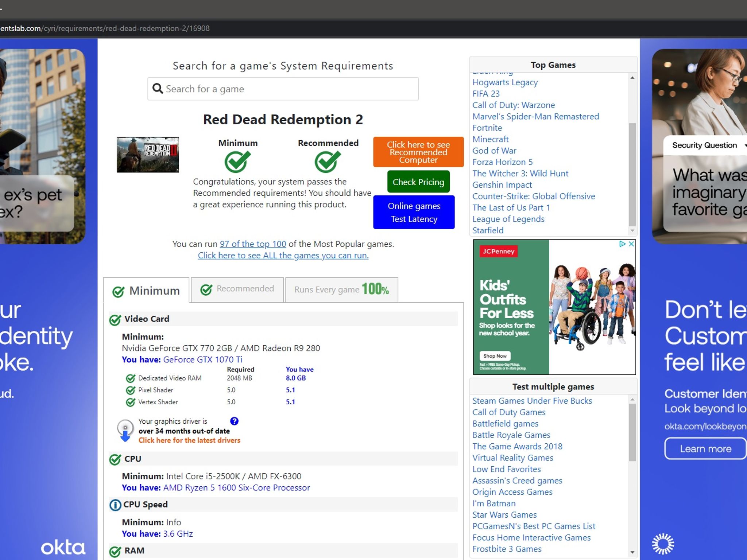The height and width of the screenshot is (560, 747).
Task: Open I'm Batman link
Action: [x=494, y=503]
